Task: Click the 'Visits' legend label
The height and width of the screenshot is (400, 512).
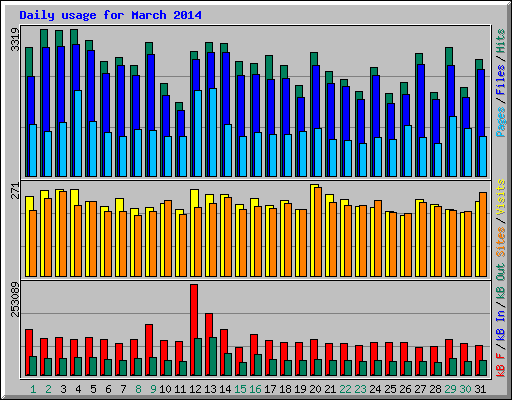Action: click(x=501, y=197)
